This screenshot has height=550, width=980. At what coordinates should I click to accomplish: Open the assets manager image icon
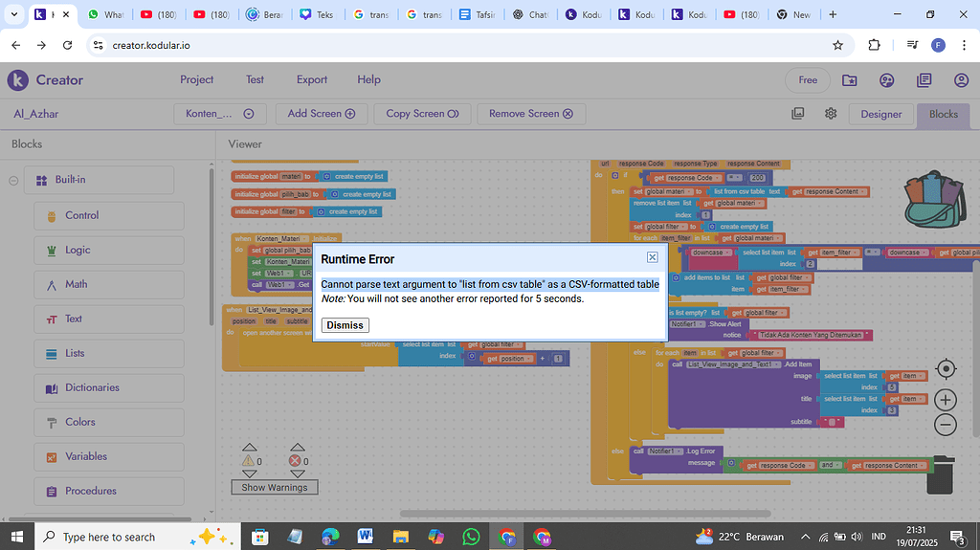click(797, 114)
